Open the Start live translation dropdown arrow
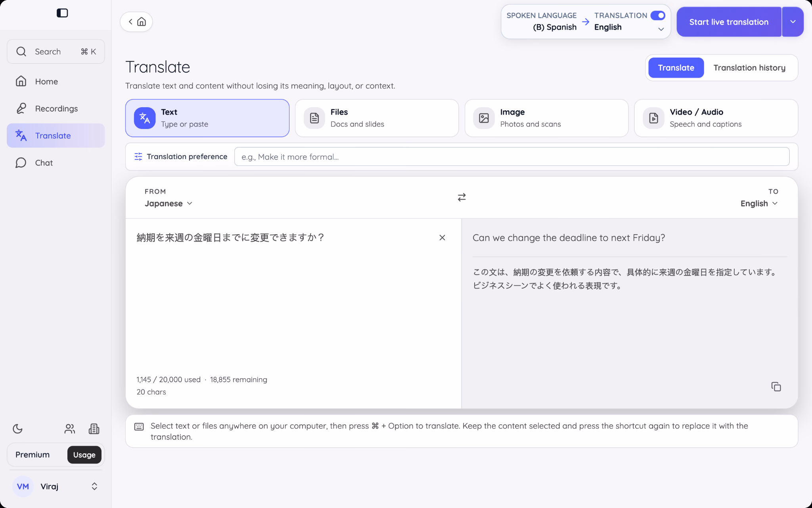Image resolution: width=812 pixels, height=508 pixels. [x=793, y=22]
